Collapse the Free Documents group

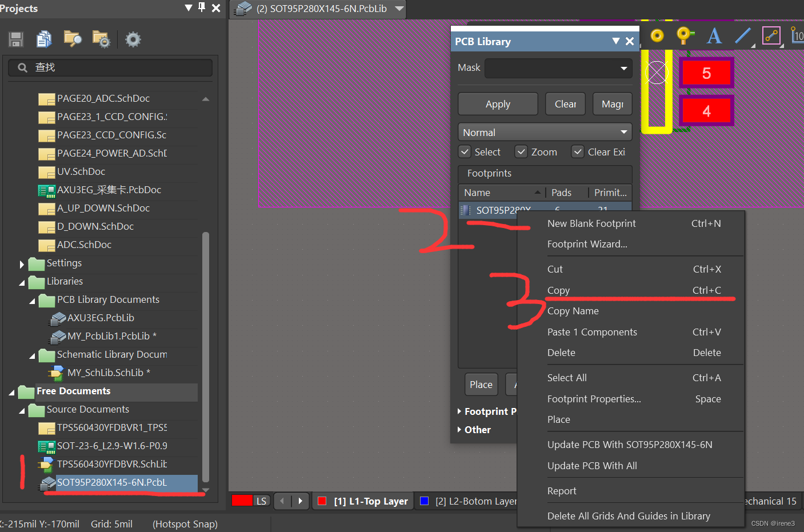(x=11, y=392)
